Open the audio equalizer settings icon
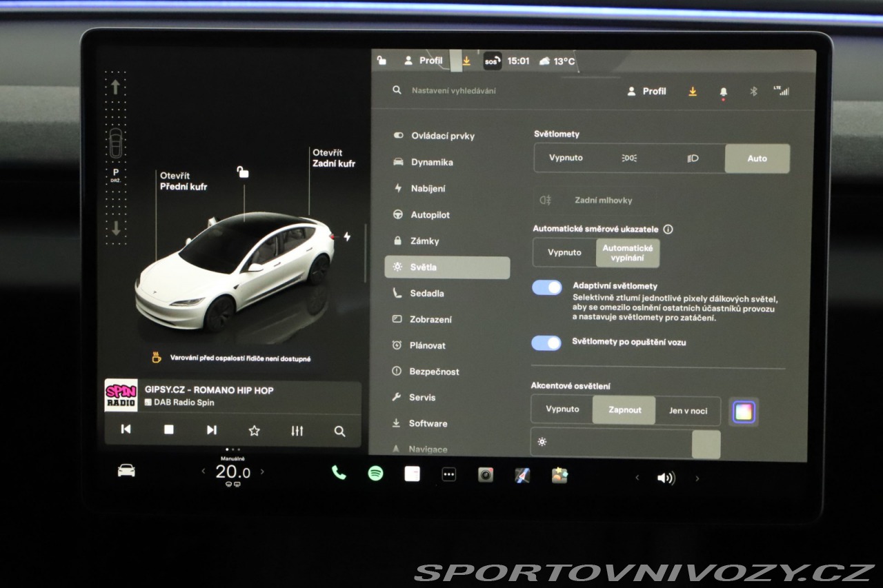 coord(297,431)
